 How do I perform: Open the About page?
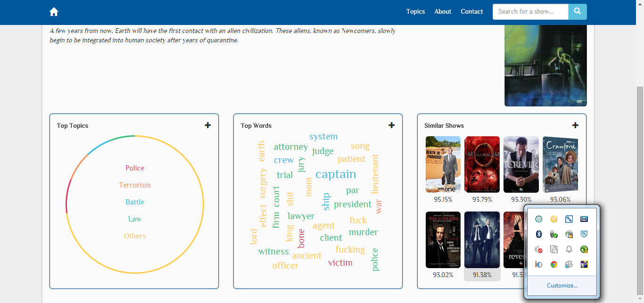(x=443, y=12)
